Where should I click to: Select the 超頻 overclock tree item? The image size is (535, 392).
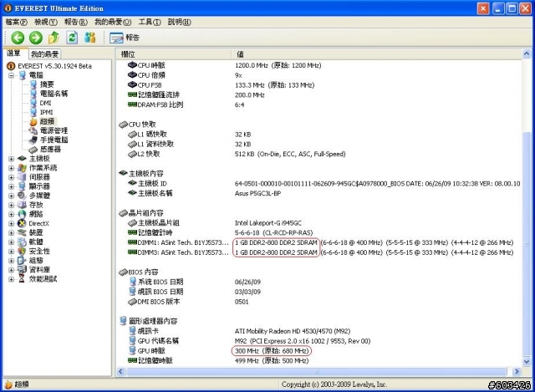(x=47, y=121)
